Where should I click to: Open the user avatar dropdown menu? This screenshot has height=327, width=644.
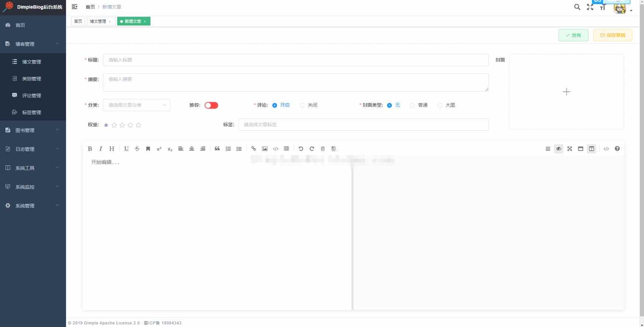click(x=622, y=8)
